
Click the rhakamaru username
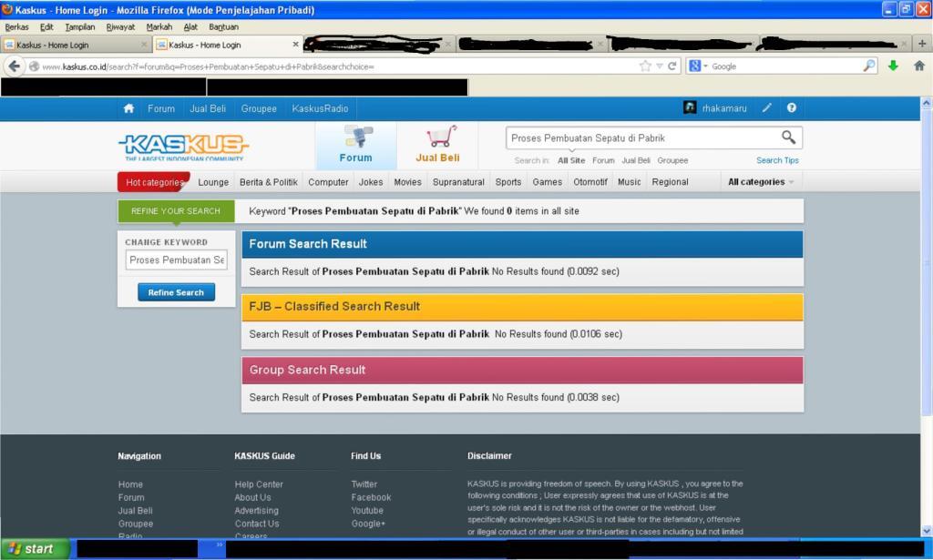coord(724,108)
